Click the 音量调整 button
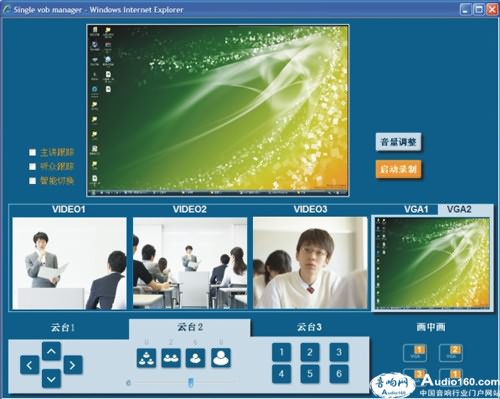 (x=398, y=142)
